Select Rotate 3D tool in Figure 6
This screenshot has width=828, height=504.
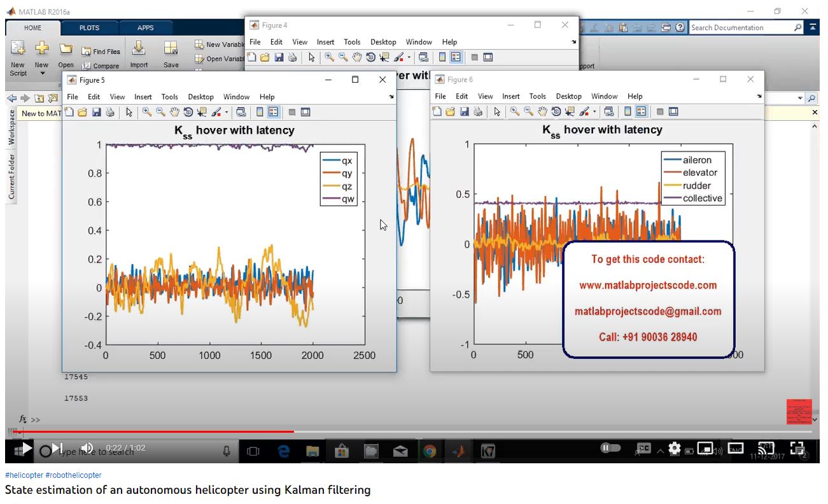click(x=556, y=112)
